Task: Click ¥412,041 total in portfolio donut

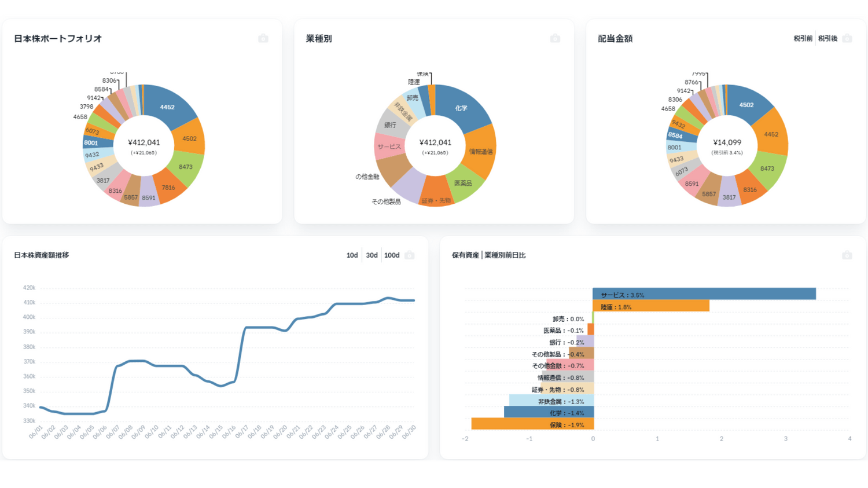Action: point(144,142)
